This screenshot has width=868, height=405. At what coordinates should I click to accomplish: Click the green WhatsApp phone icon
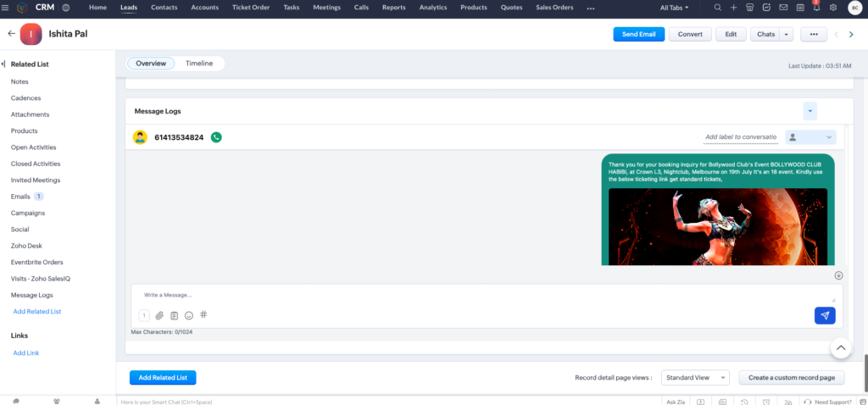tap(216, 137)
